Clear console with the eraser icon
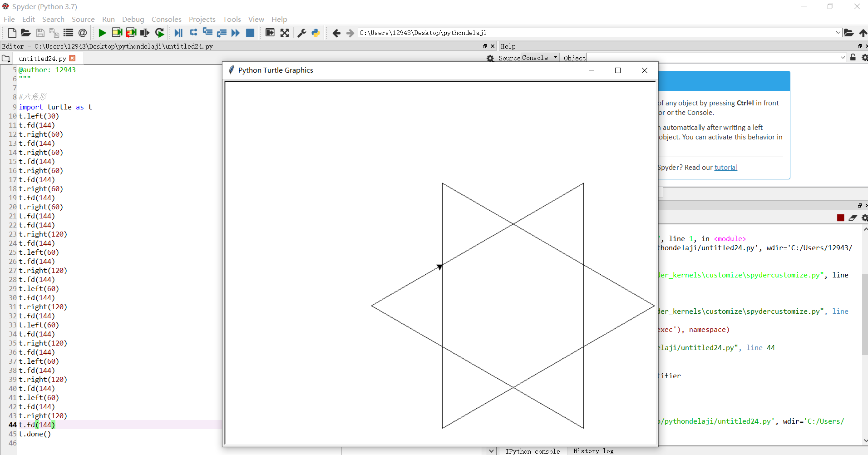Image resolution: width=868 pixels, height=455 pixels. tap(853, 218)
